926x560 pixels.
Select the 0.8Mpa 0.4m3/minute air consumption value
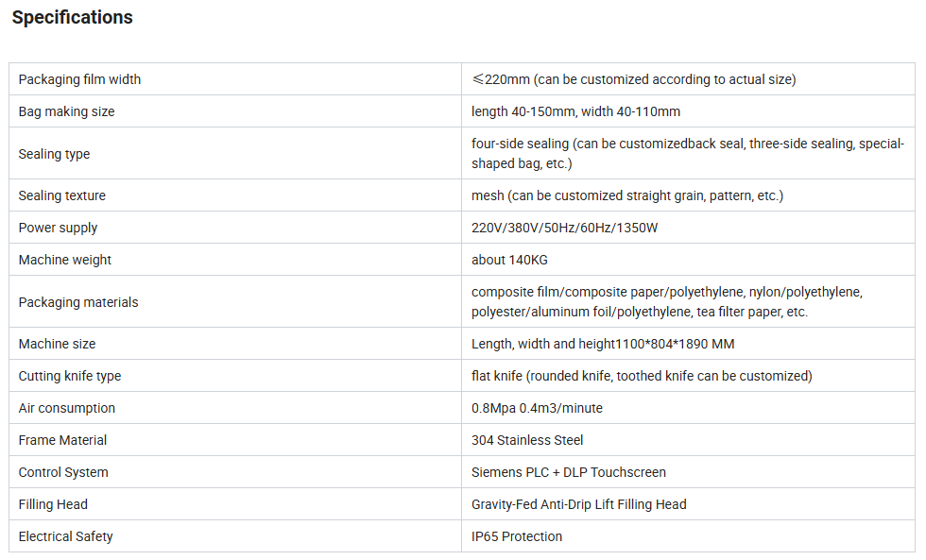click(x=537, y=408)
